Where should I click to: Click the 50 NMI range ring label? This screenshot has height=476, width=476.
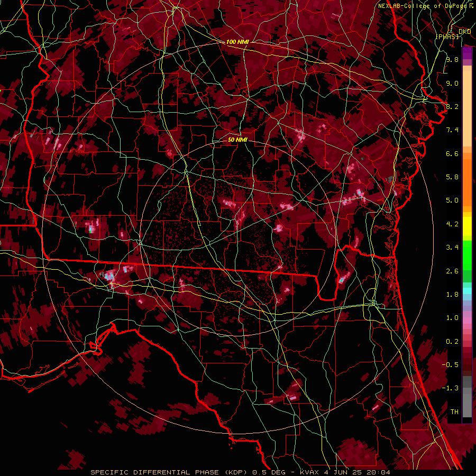(237, 140)
